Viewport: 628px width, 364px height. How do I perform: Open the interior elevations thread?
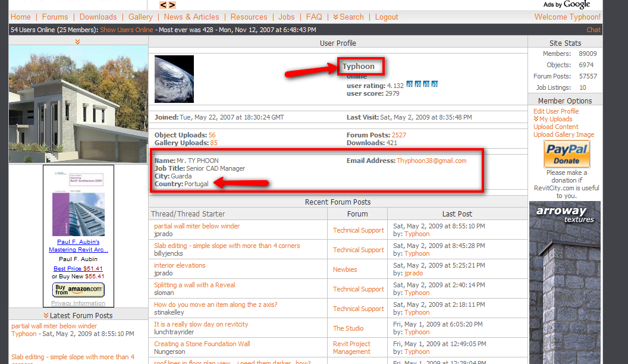[180, 265]
